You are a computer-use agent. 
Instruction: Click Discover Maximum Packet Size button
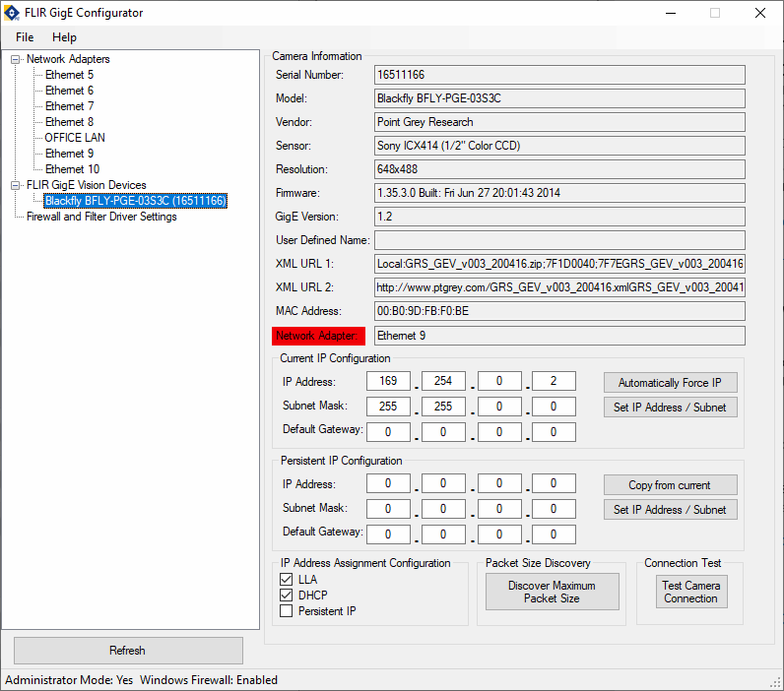[552, 592]
